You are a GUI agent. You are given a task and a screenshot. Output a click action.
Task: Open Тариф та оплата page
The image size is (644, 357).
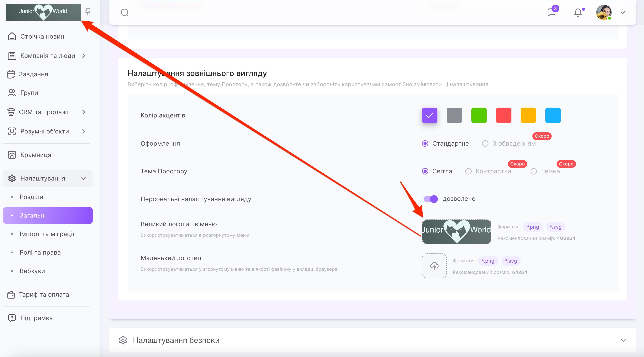click(44, 295)
